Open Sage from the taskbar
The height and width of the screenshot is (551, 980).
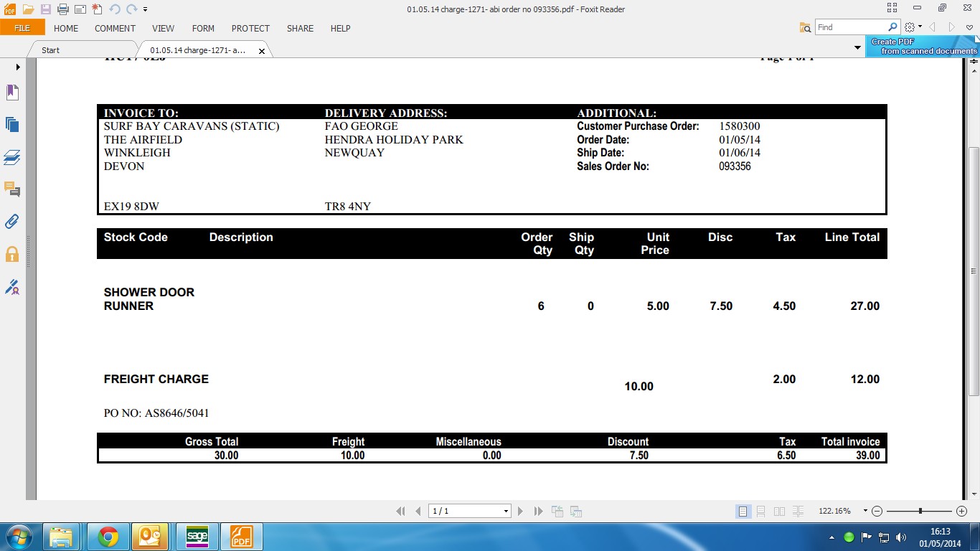pyautogui.click(x=197, y=537)
